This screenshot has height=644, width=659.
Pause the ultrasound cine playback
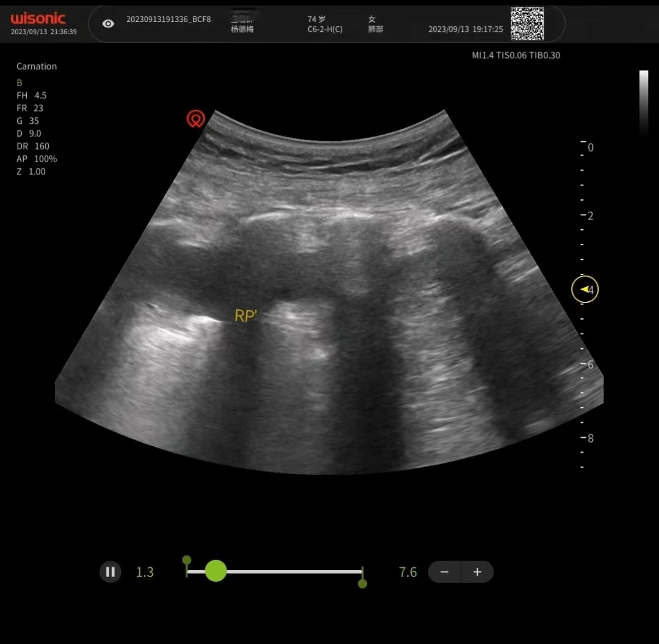click(x=110, y=572)
